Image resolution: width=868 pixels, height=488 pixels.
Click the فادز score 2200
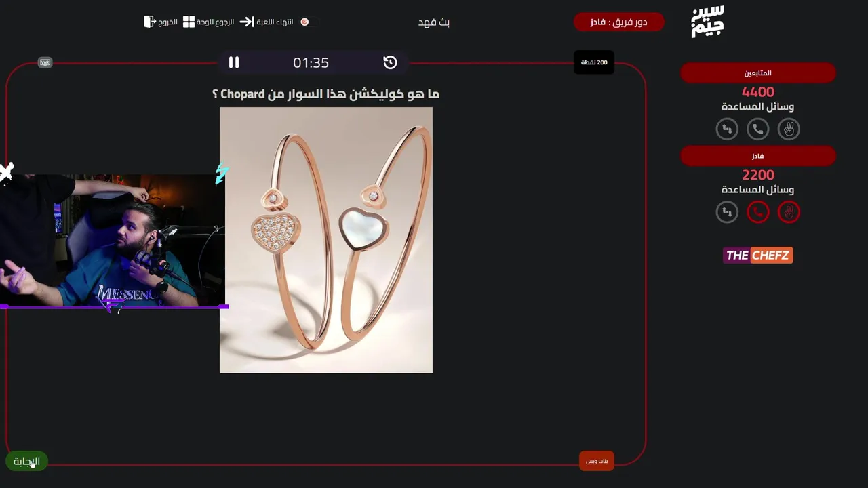click(758, 175)
